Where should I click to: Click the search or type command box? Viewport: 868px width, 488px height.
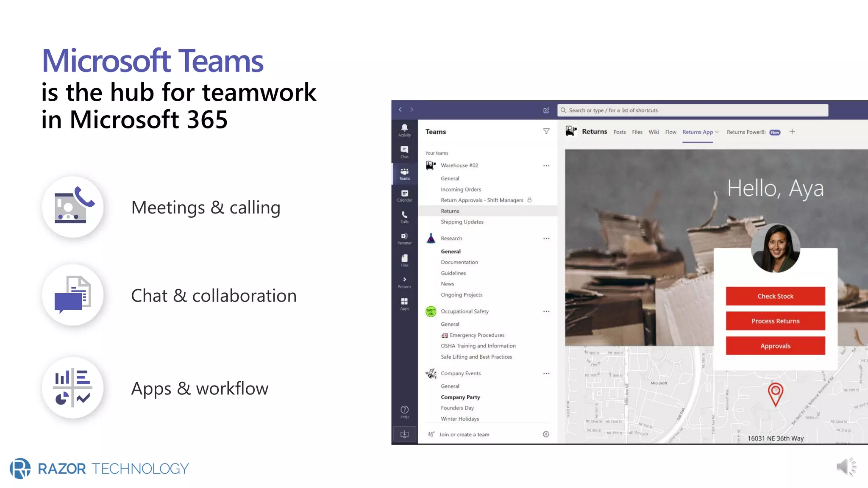coord(693,110)
